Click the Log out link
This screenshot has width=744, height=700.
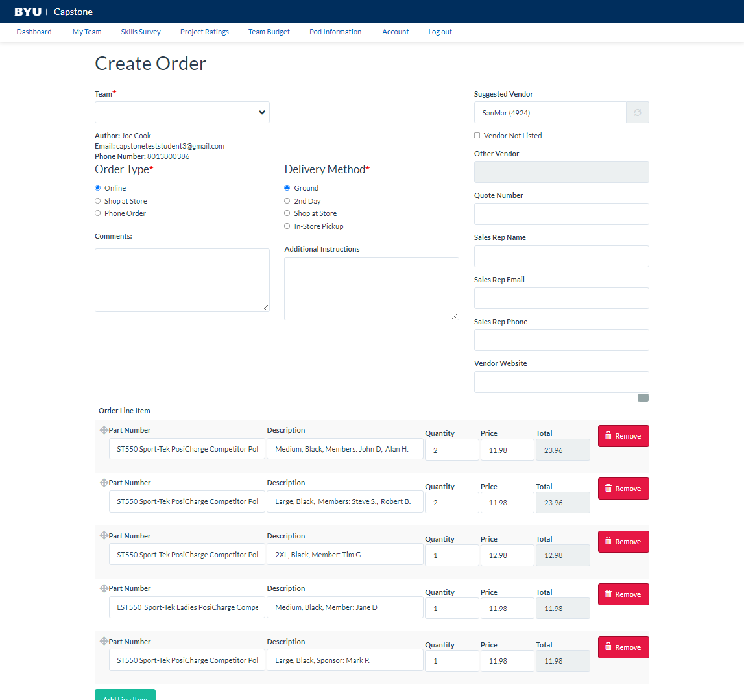coord(440,32)
